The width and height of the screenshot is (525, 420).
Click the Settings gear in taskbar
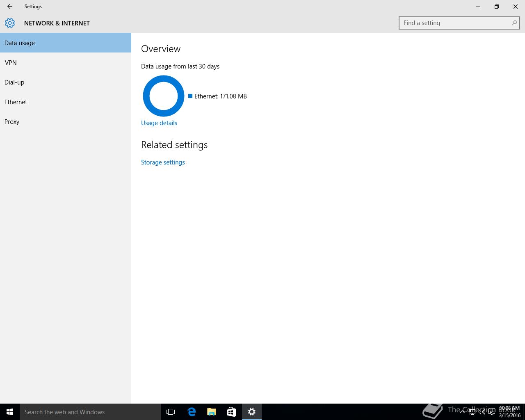tap(252, 412)
